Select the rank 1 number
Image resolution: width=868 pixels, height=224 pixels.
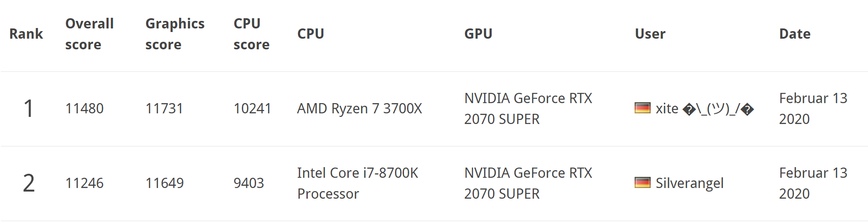(29, 108)
